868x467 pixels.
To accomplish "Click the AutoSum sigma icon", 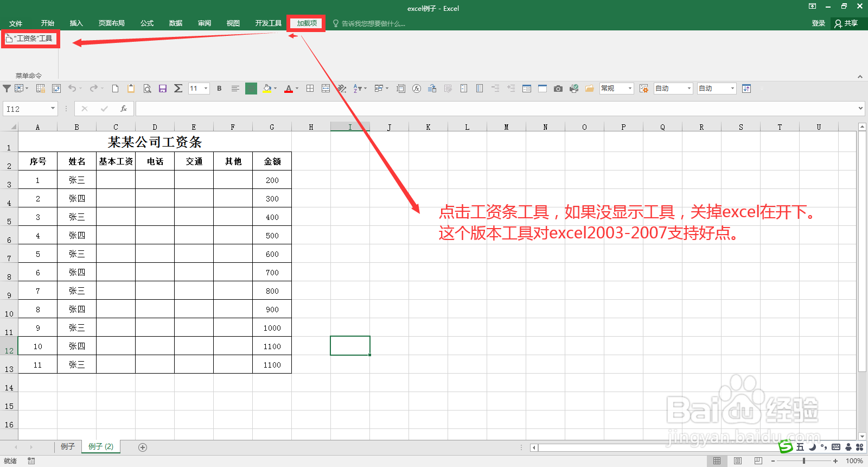I will click(178, 89).
